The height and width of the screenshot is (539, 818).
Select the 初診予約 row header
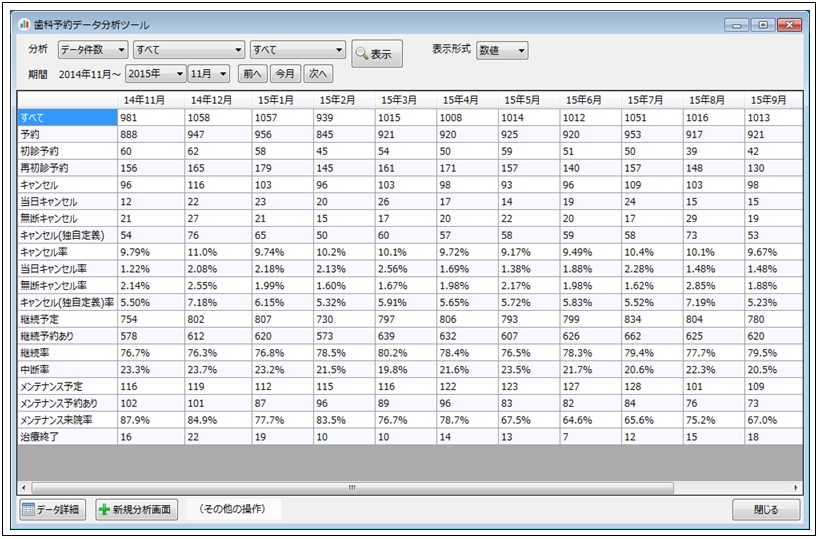[67, 151]
